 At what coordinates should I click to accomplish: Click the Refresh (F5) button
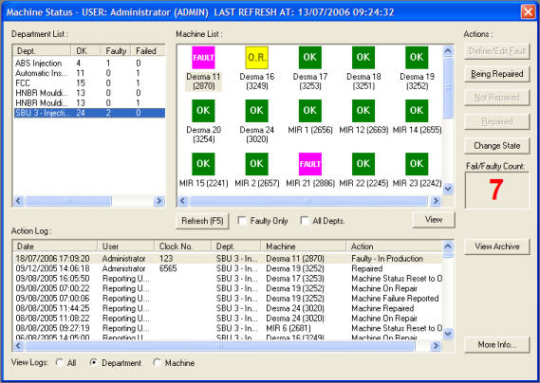[202, 221]
